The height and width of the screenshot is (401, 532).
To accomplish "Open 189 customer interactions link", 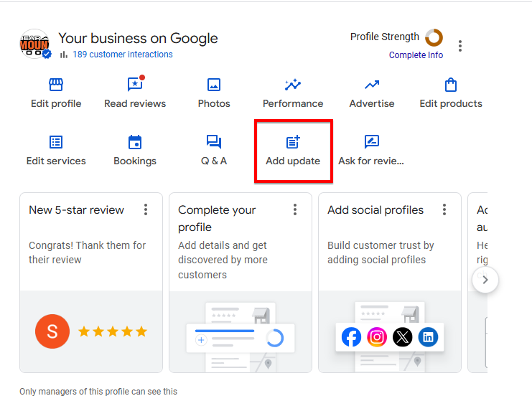I will click(122, 55).
